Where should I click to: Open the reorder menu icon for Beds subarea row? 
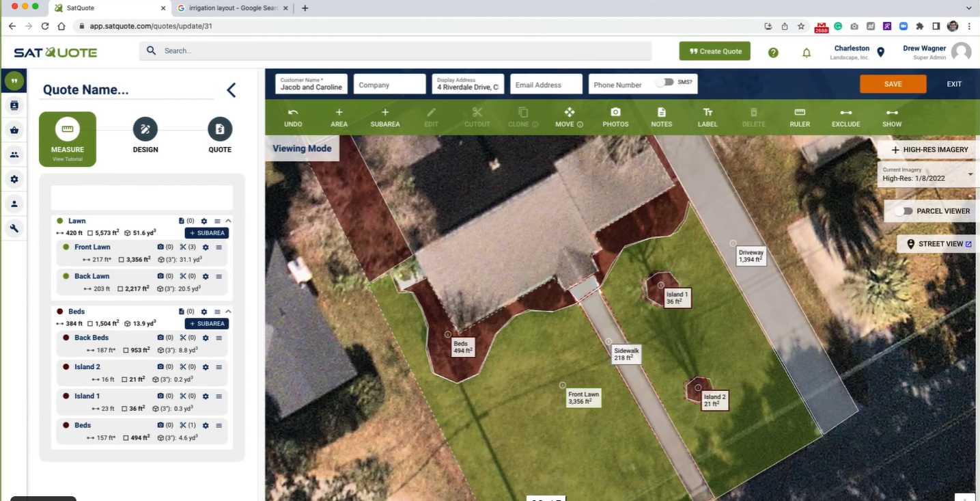pyautogui.click(x=219, y=425)
